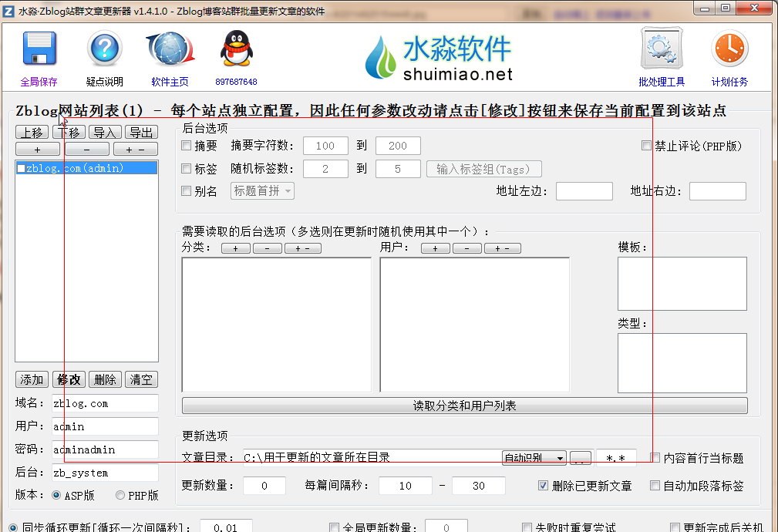This screenshot has width=778, height=532.
Task: Click the 导入 button
Action: 105,132
